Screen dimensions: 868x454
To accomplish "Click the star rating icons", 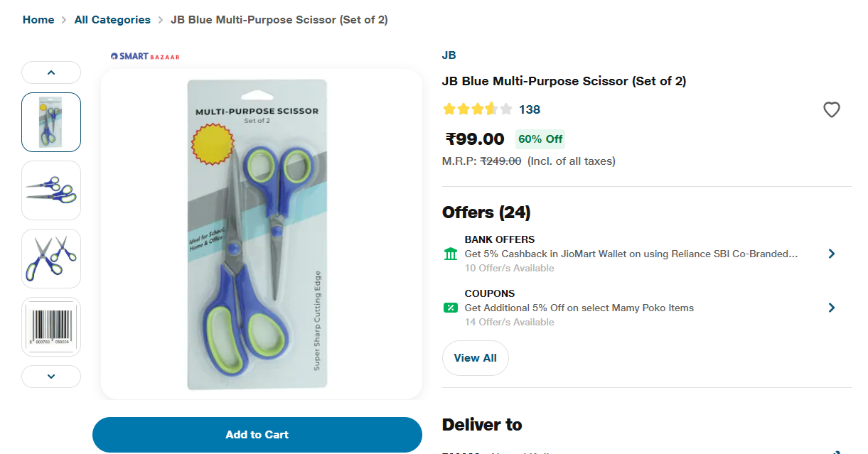I will [x=477, y=109].
